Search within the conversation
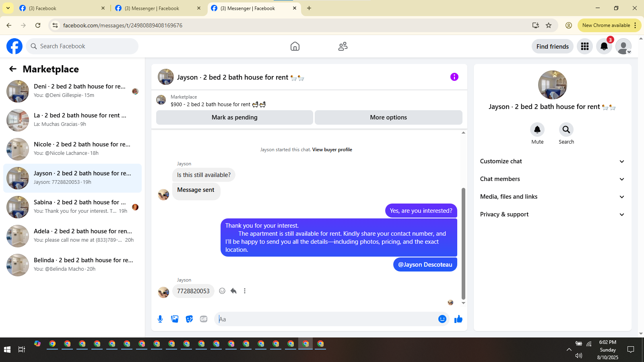 click(566, 130)
